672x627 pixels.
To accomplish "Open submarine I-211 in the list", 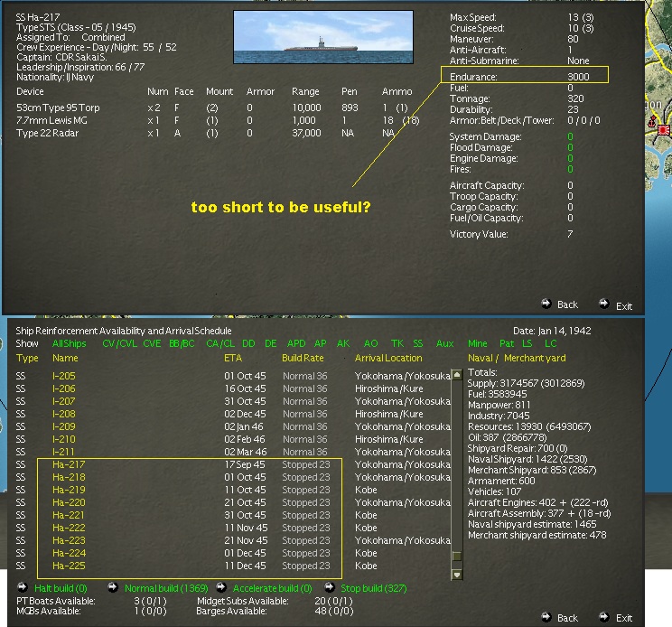I will point(63,452).
